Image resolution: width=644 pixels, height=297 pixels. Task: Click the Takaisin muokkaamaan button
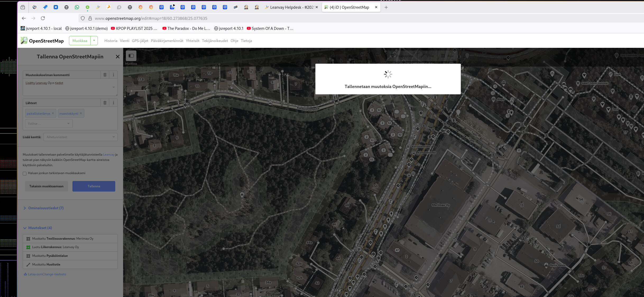click(x=46, y=186)
